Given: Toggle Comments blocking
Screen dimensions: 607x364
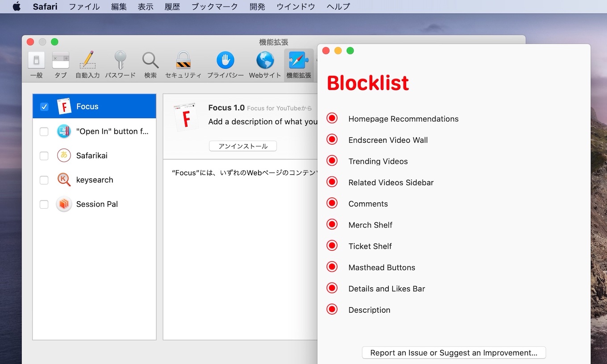Looking at the screenshot, I should pyautogui.click(x=332, y=203).
